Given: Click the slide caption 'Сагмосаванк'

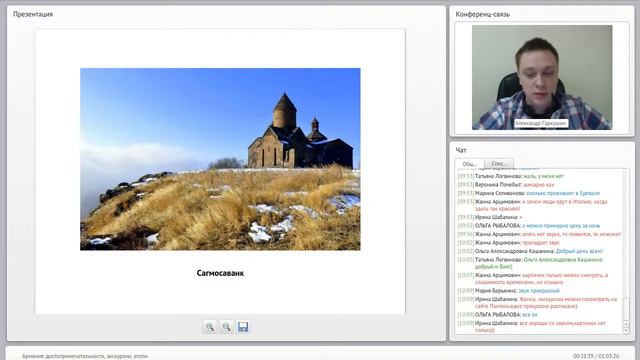Looking at the screenshot, I should [x=220, y=273].
